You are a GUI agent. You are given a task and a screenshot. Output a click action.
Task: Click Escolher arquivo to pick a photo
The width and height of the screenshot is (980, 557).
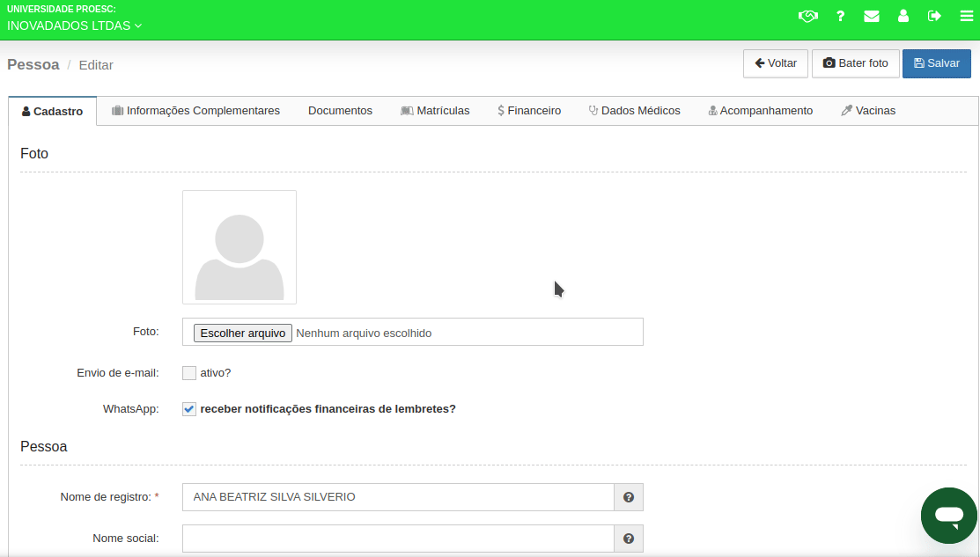pos(242,332)
